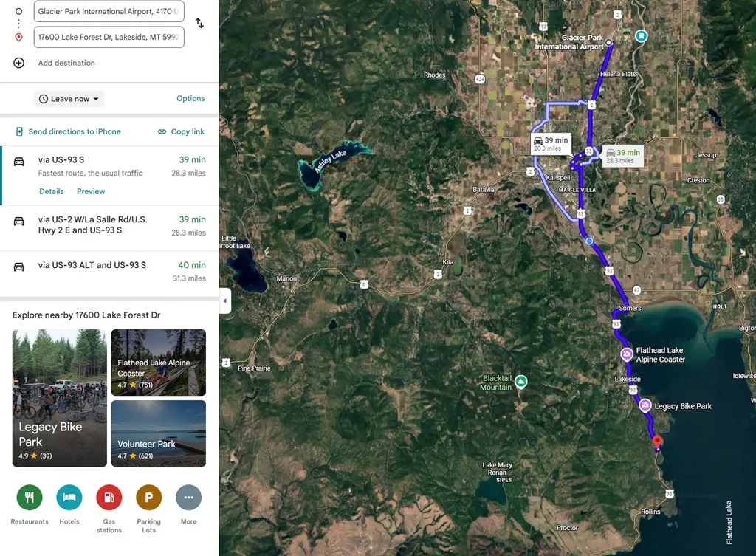Image resolution: width=756 pixels, height=556 pixels.
Task: Click the car icon for US-93 S route
Action: (x=18, y=162)
